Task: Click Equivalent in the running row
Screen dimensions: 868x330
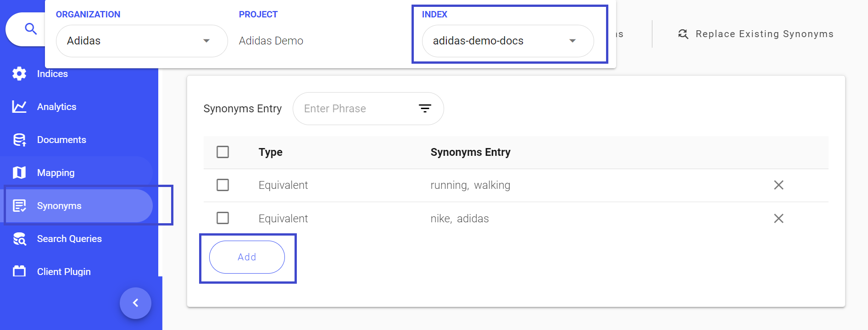Action: pyautogui.click(x=283, y=185)
